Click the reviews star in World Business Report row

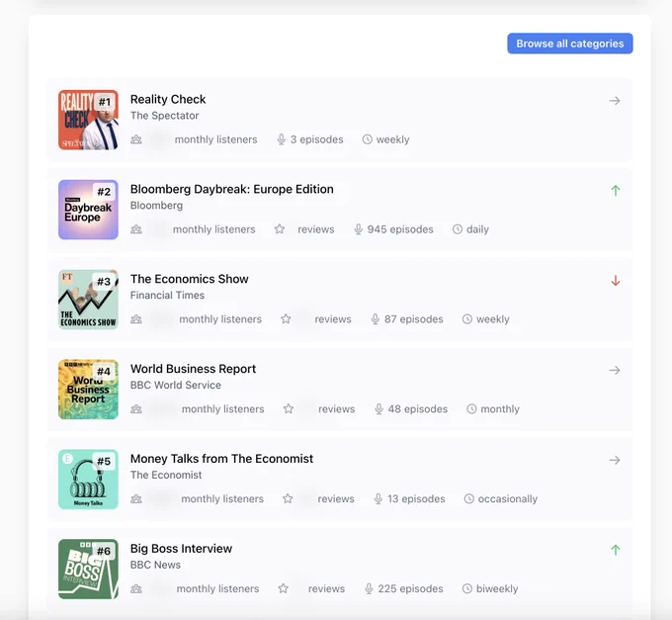pyautogui.click(x=289, y=408)
